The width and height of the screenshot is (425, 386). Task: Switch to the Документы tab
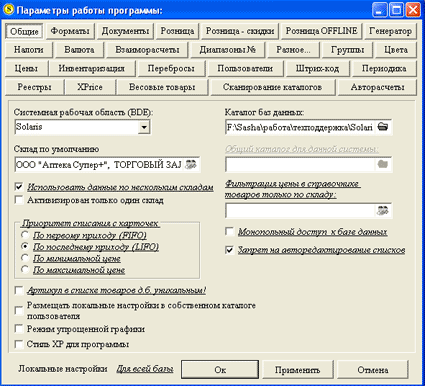[x=125, y=31]
